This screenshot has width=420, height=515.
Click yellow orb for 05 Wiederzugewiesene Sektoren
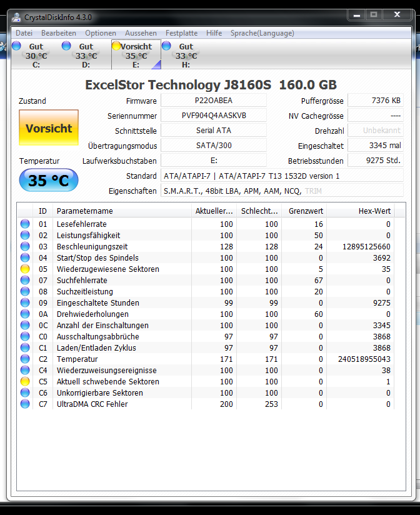(25, 269)
